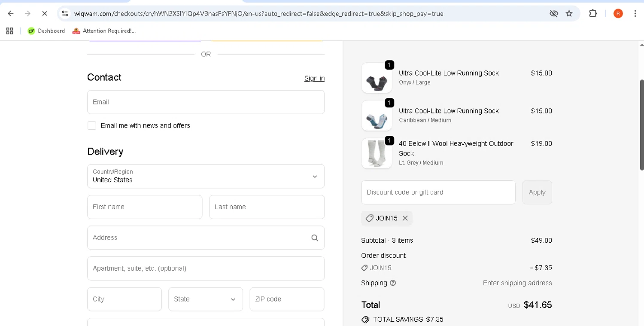The height and width of the screenshot is (326, 644).
Task: Click the Last name field
Action: pos(267,207)
